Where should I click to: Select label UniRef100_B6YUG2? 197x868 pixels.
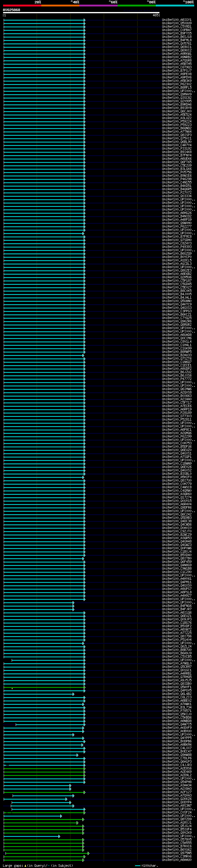[x=176, y=850]
